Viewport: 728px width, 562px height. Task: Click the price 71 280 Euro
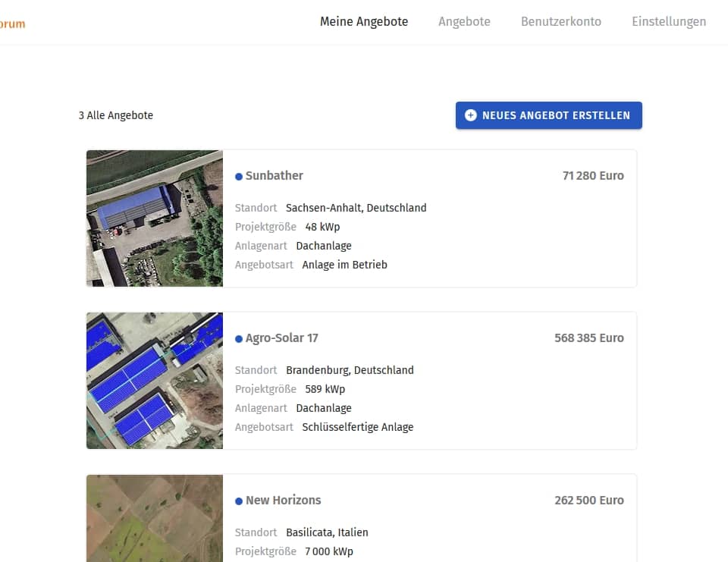coord(593,175)
